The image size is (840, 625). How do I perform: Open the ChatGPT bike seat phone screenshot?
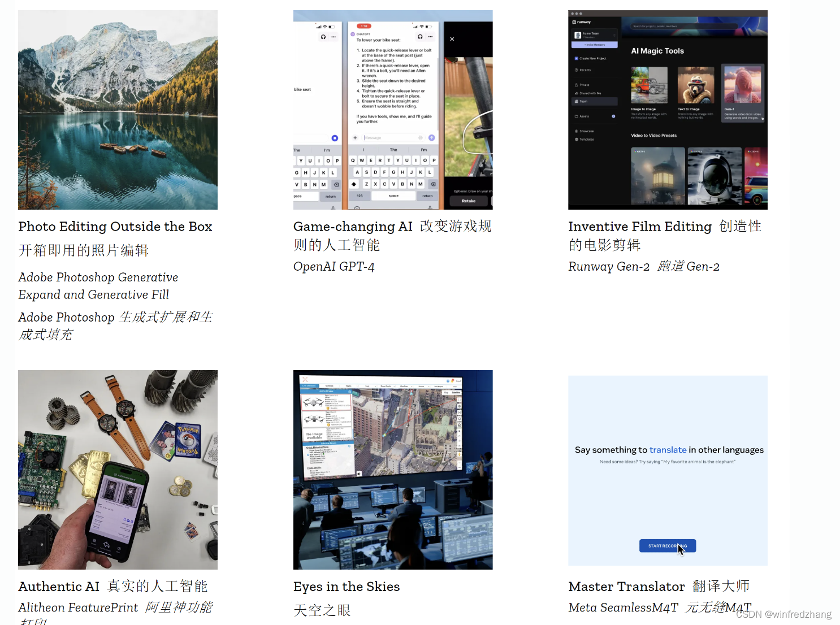coord(393,110)
